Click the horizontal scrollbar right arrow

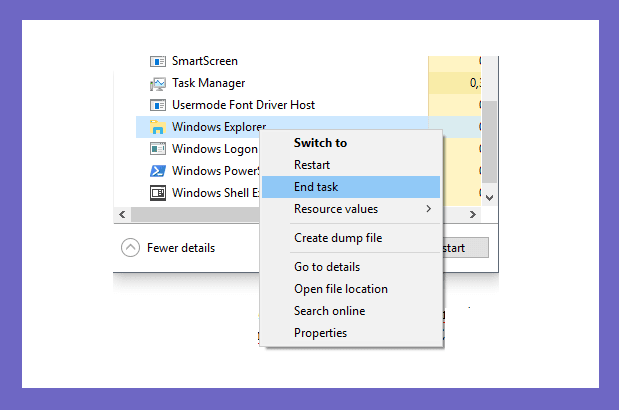(473, 215)
